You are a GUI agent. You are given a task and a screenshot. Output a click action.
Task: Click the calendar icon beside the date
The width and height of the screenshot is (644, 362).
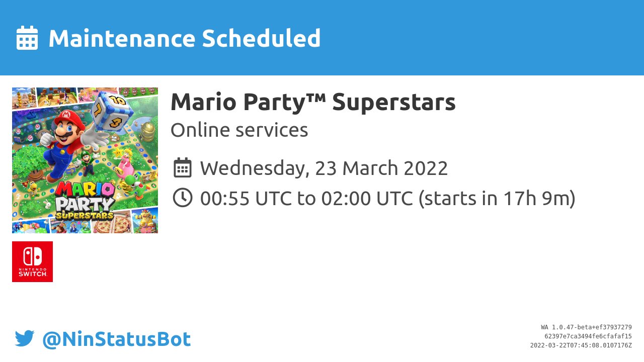pos(183,167)
